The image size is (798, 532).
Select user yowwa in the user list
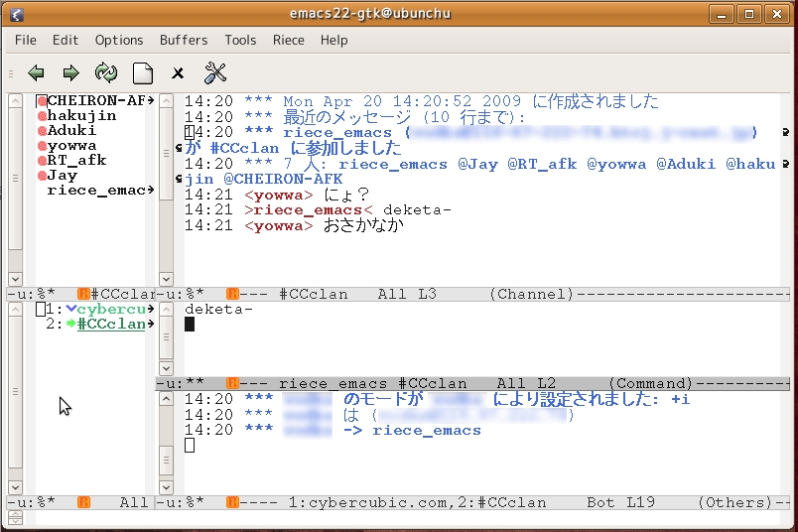click(71, 146)
